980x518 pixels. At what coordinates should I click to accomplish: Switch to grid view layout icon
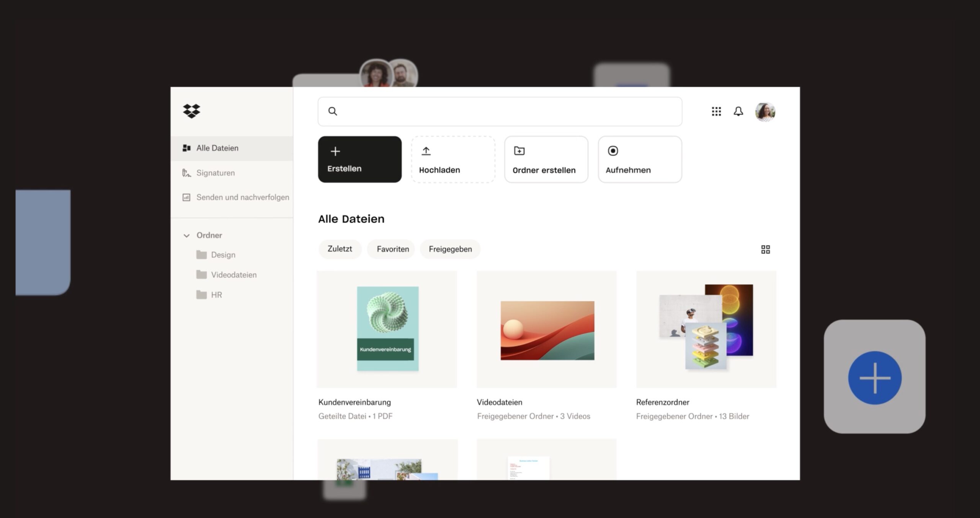765,249
